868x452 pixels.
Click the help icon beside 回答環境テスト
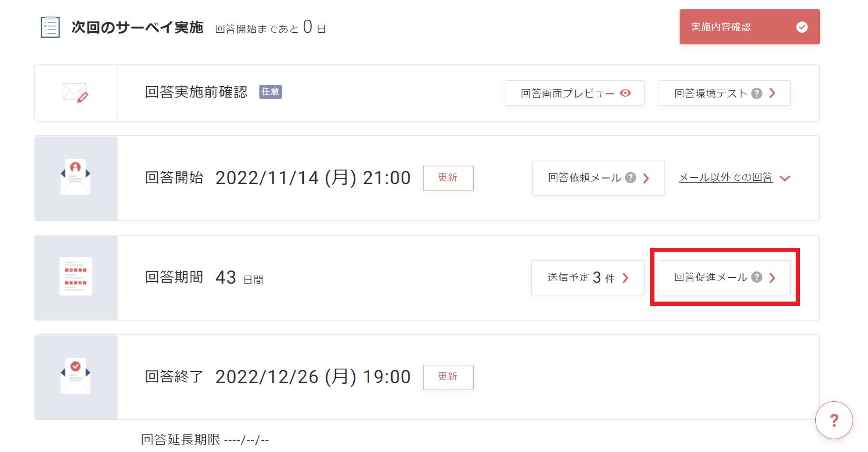click(x=757, y=93)
